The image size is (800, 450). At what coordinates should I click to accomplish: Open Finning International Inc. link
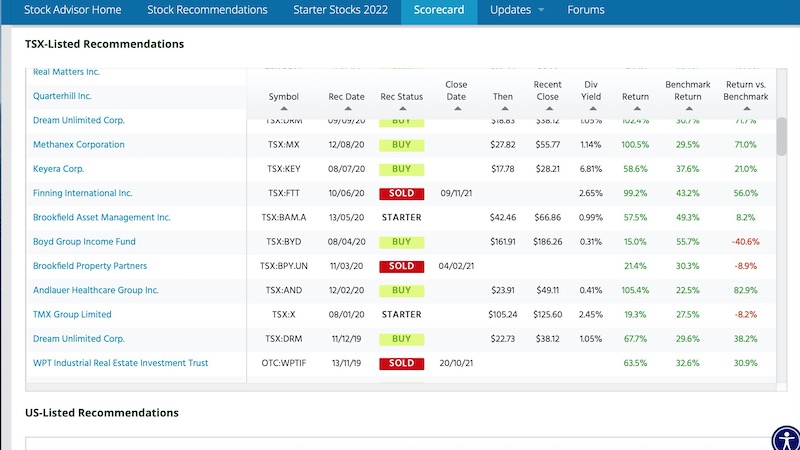(82, 193)
